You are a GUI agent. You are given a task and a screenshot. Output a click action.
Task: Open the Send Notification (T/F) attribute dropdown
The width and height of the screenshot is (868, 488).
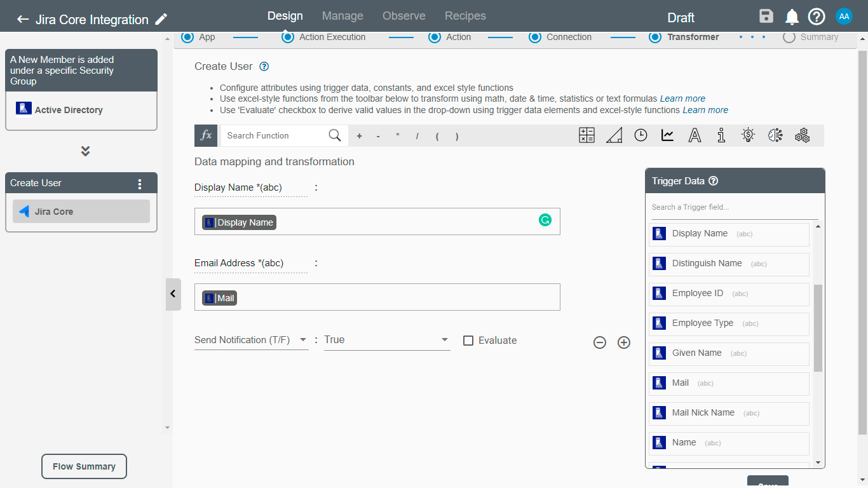click(251, 341)
